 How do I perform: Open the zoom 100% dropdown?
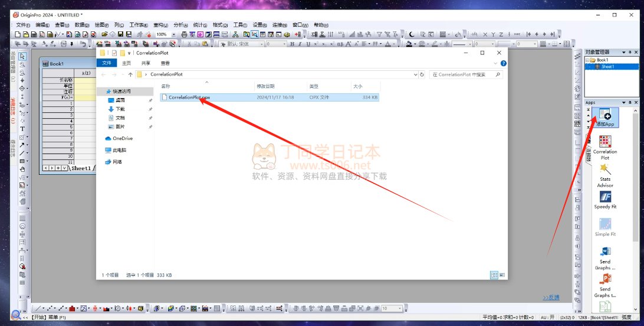click(x=174, y=34)
